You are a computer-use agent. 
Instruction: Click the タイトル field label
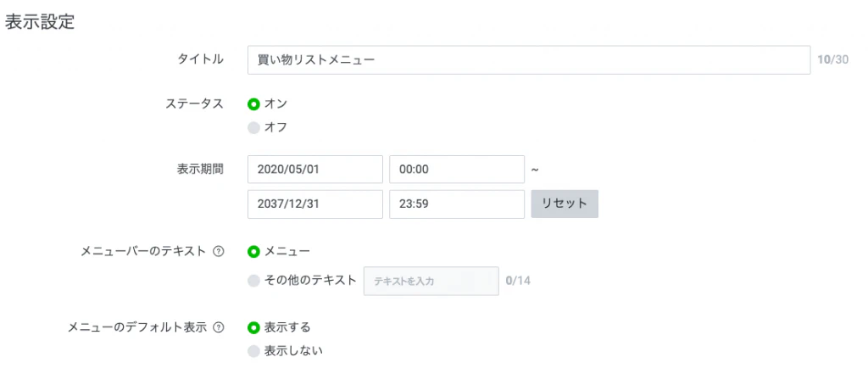[x=200, y=59]
